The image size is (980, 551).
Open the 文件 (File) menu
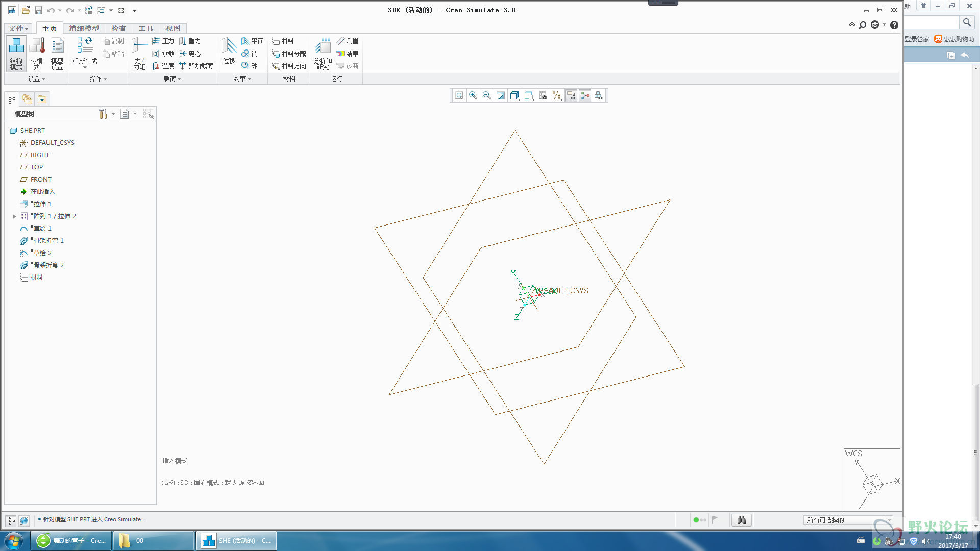(18, 28)
